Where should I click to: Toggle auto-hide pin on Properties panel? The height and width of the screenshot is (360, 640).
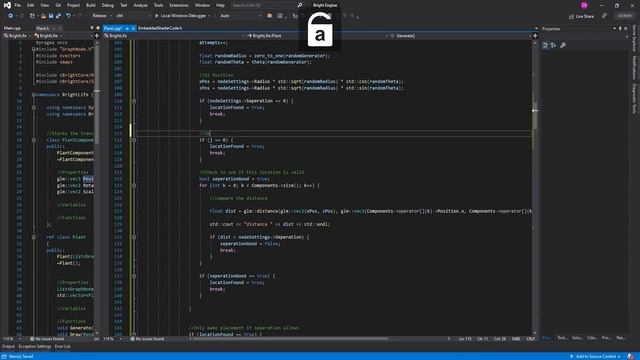pyautogui.click(x=620, y=29)
